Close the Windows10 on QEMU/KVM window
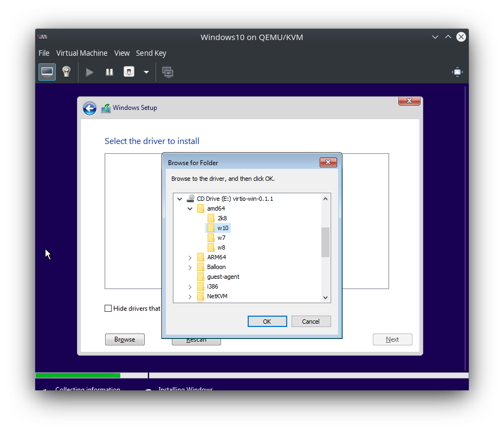Image resolution: width=504 pixels, height=432 pixels. tap(461, 37)
